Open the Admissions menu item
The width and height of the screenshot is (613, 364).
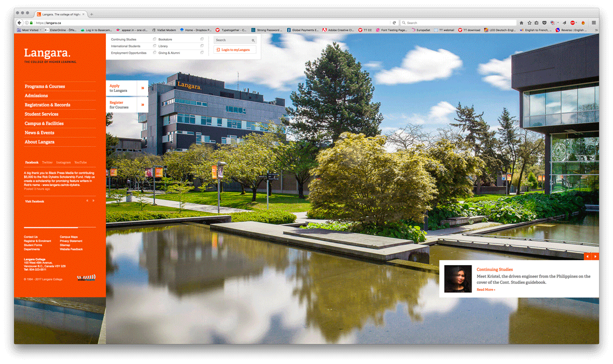tap(36, 95)
